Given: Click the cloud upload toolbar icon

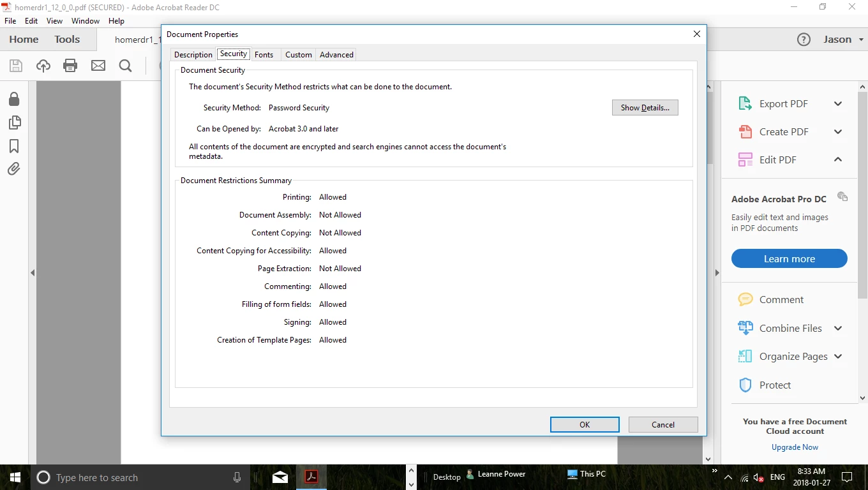Looking at the screenshot, I should coord(43,65).
